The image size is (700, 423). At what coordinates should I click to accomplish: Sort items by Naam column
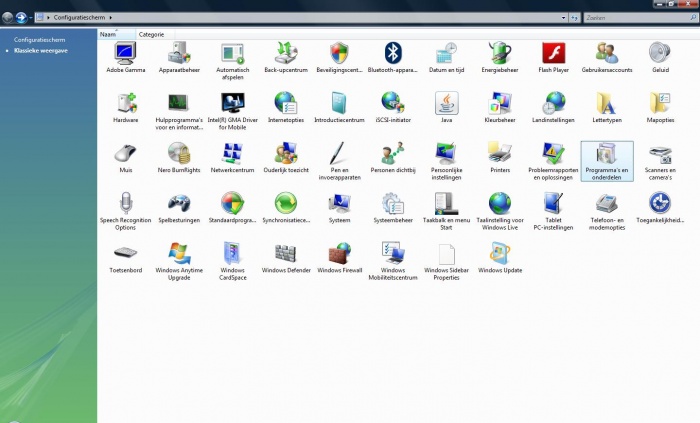pyautogui.click(x=117, y=34)
